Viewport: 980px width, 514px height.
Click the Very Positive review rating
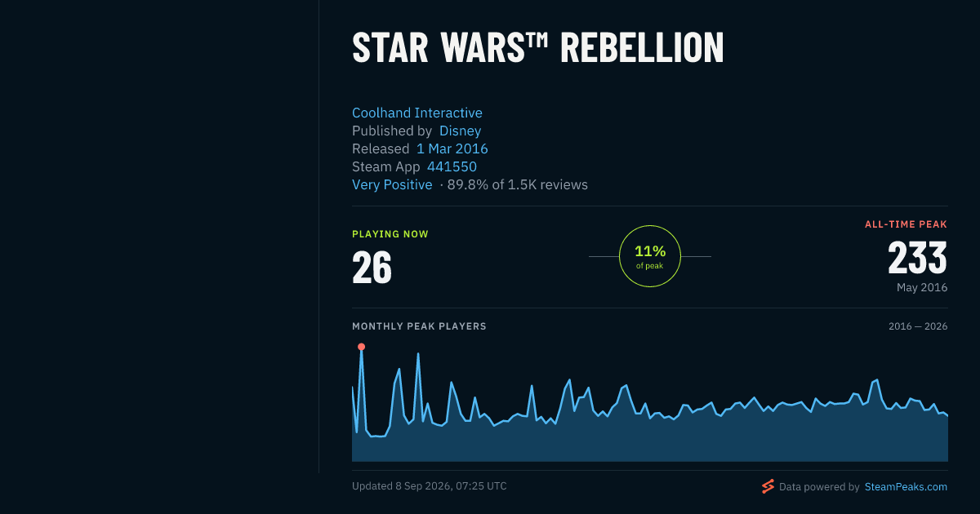point(392,184)
